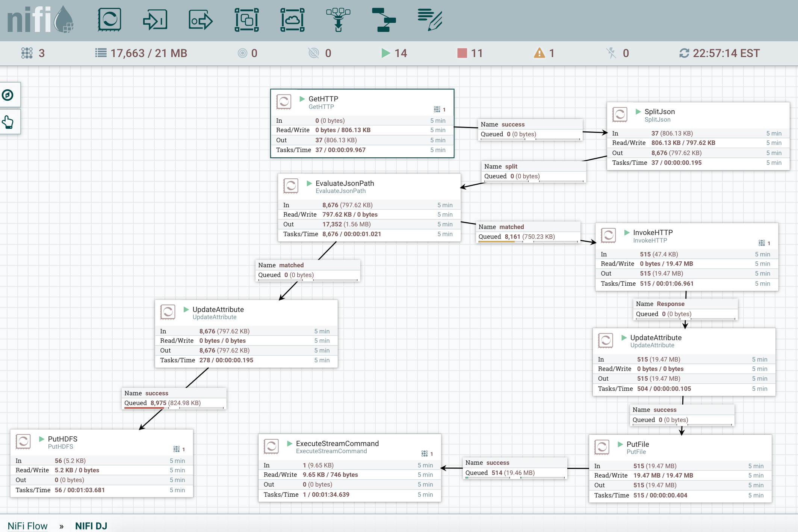Viewport: 798px width, 532px height.
Task: Click the GetHTTP processor title
Action: click(x=323, y=99)
